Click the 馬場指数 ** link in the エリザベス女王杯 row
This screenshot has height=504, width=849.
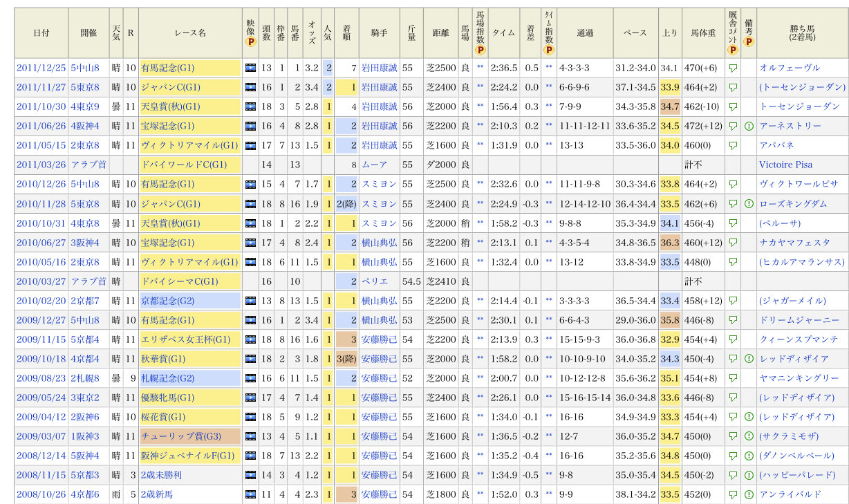coord(480,339)
